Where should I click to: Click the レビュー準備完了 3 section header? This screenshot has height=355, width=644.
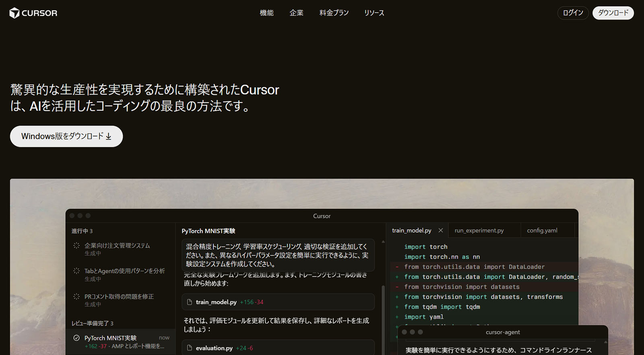point(92,323)
